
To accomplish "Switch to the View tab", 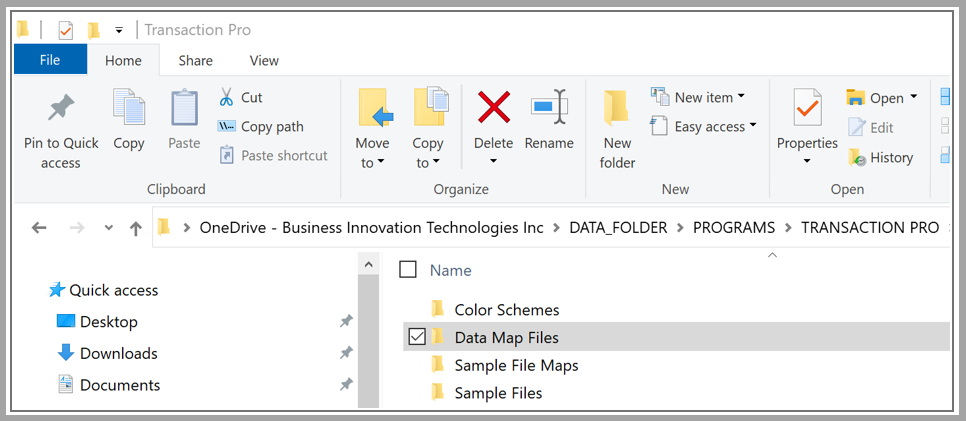I will click(264, 60).
